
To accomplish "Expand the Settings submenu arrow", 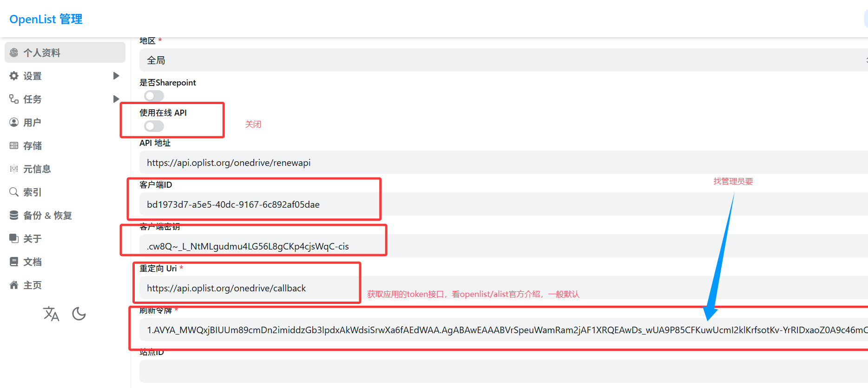I will tap(116, 76).
